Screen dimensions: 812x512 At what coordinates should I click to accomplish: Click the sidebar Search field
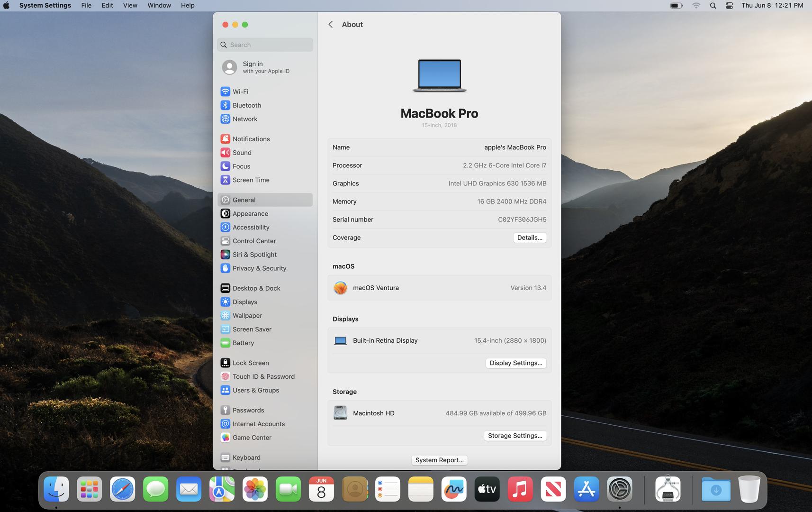click(265, 45)
